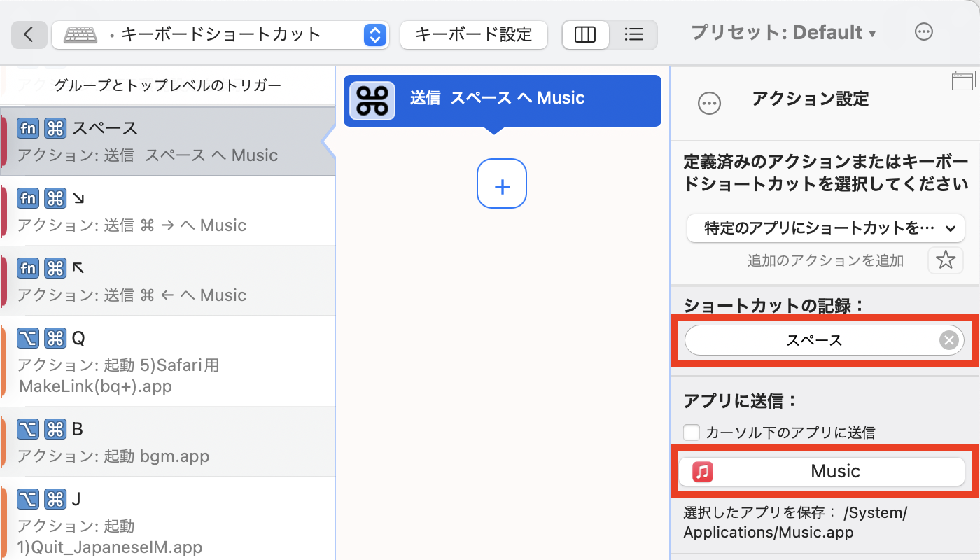This screenshot has width=980, height=560.
Task: Click the 1)Quit_JapaneseIM.app text
Action: 111,547
